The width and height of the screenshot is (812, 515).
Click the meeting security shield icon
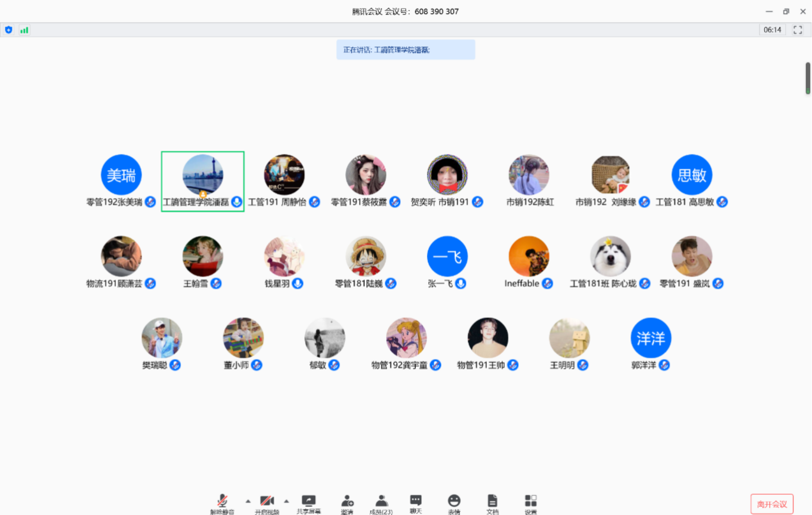(x=8, y=30)
